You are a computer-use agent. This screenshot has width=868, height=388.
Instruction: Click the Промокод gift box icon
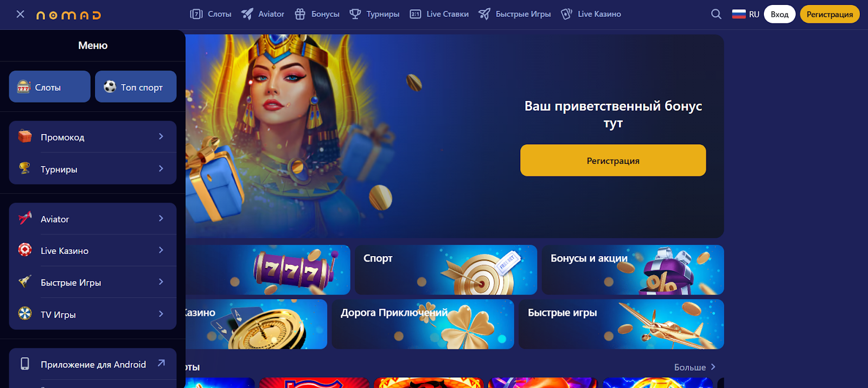25,136
